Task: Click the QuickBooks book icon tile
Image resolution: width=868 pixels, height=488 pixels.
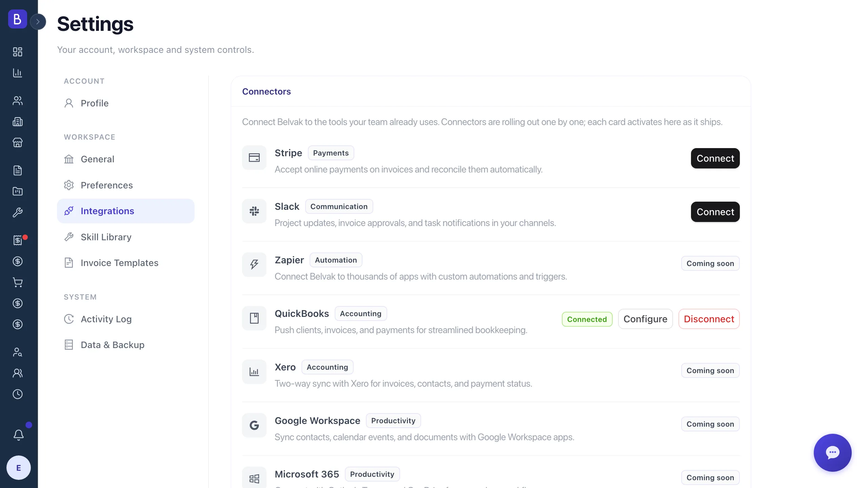Action: tap(254, 318)
